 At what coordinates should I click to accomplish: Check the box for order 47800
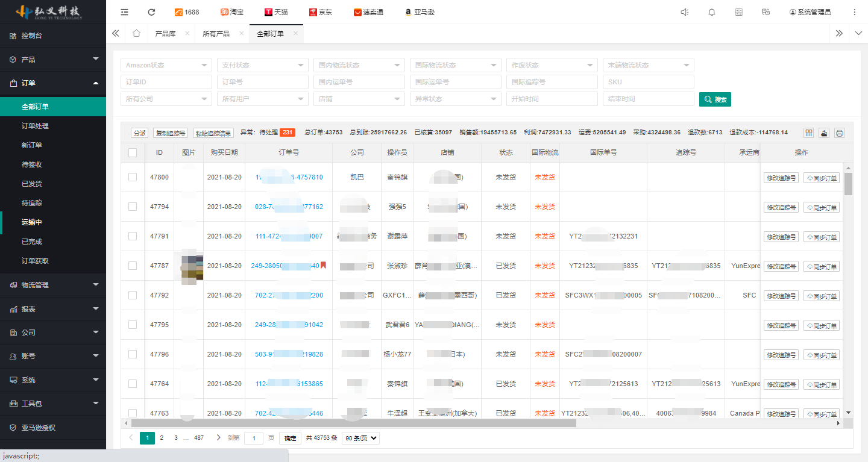[133, 178]
